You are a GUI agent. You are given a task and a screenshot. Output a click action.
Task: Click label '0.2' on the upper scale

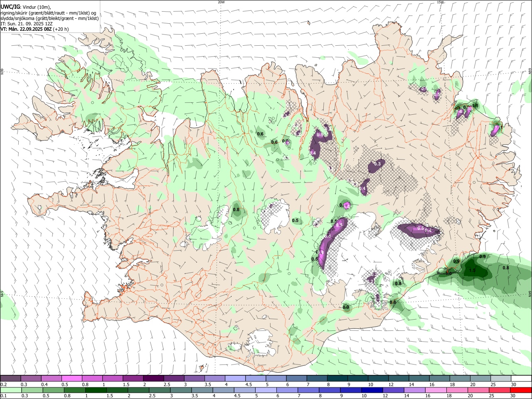coord(3,384)
